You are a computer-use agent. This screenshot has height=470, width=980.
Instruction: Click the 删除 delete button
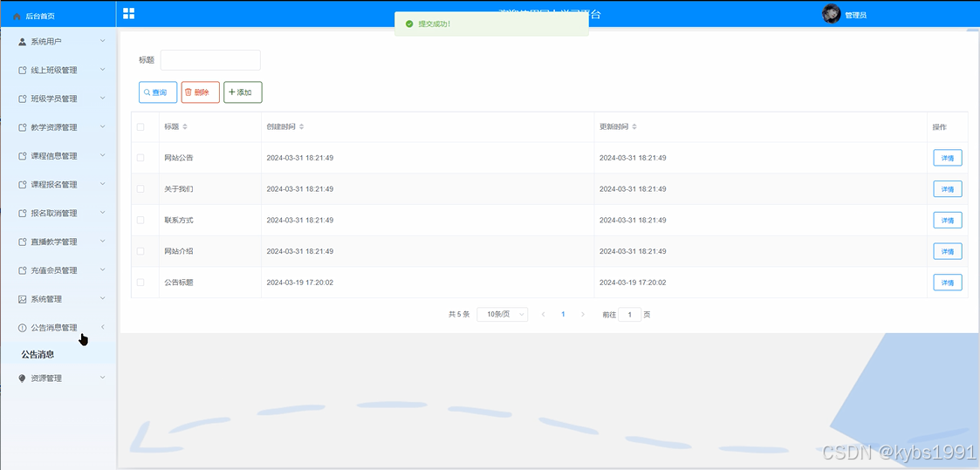[200, 92]
